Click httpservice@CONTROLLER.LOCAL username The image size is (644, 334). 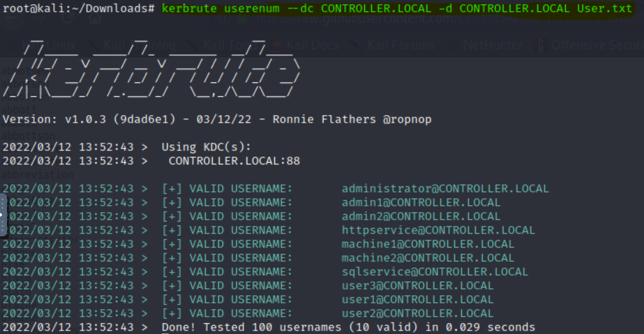click(438, 230)
